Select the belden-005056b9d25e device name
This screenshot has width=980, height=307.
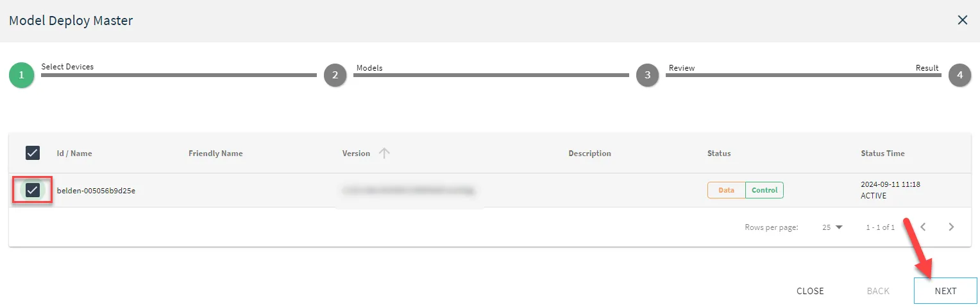click(x=96, y=190)
